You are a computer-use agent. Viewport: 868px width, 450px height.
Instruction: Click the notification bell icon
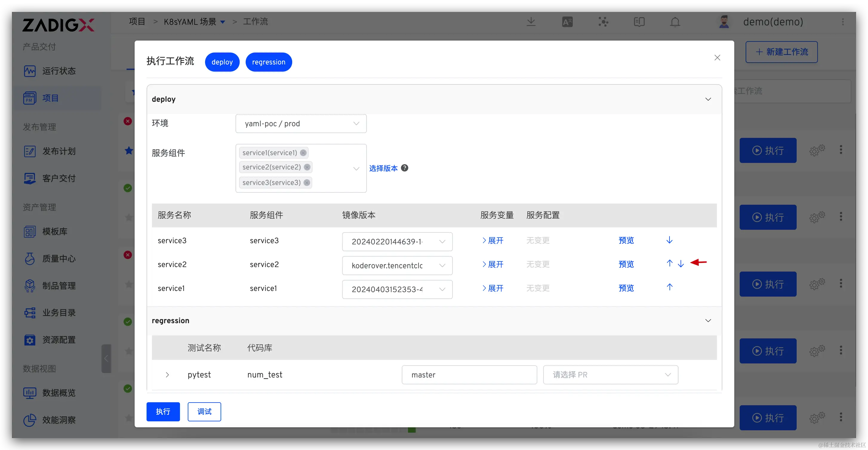(675, 22)
